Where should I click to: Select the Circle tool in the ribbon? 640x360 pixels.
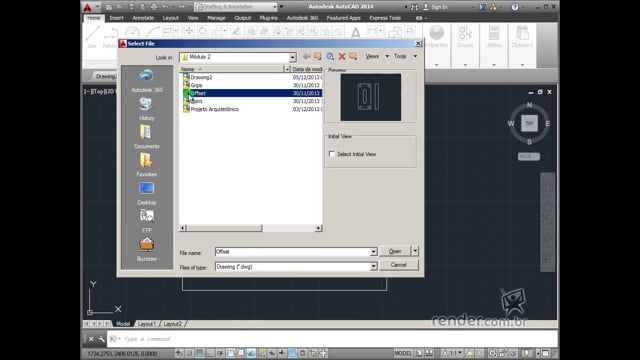pos(132,32)
